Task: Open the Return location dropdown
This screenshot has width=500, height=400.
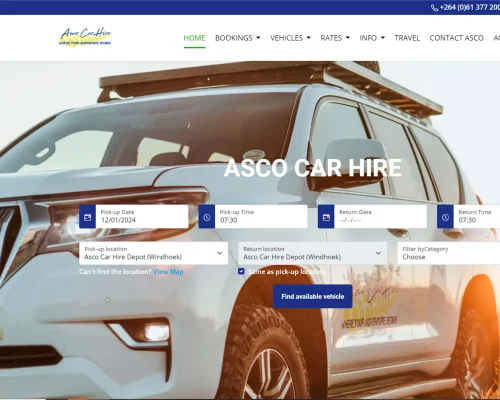Action: coord(313,253)
